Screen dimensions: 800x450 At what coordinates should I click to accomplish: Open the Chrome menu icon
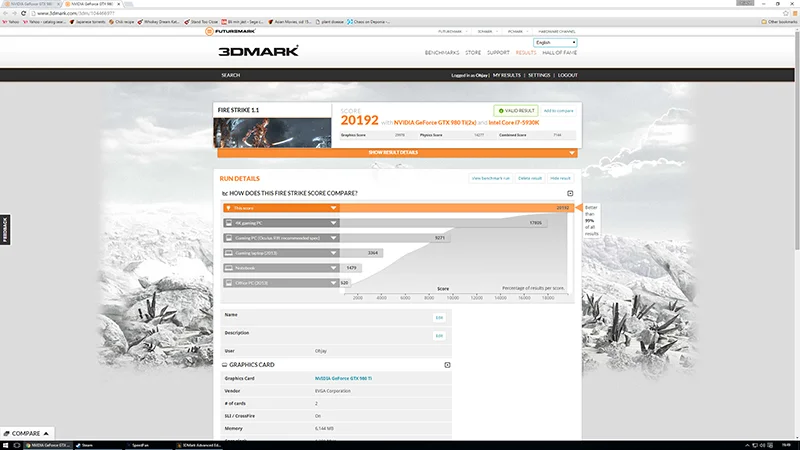pyautogui.click(x=795, y=13)
